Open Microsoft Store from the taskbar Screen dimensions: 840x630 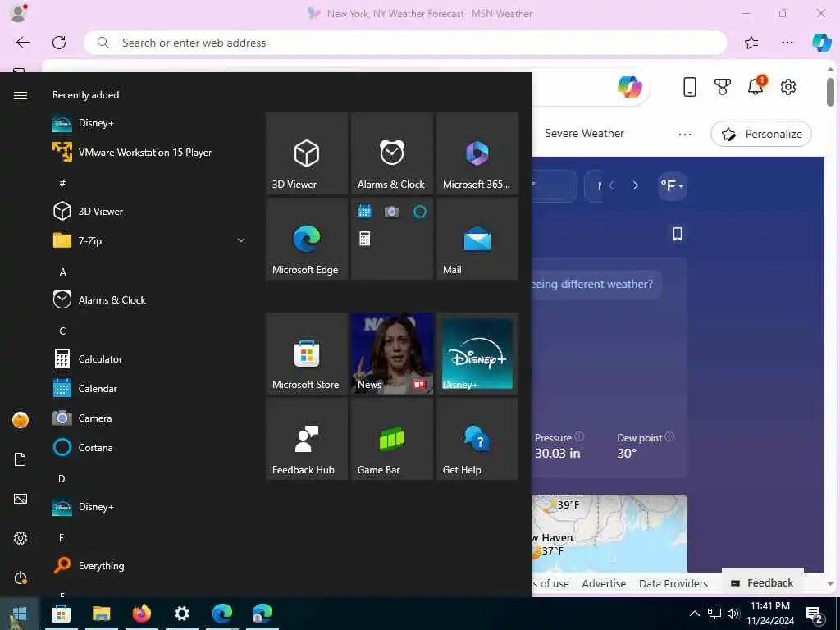pyautogui.click(x=61, y=614)
